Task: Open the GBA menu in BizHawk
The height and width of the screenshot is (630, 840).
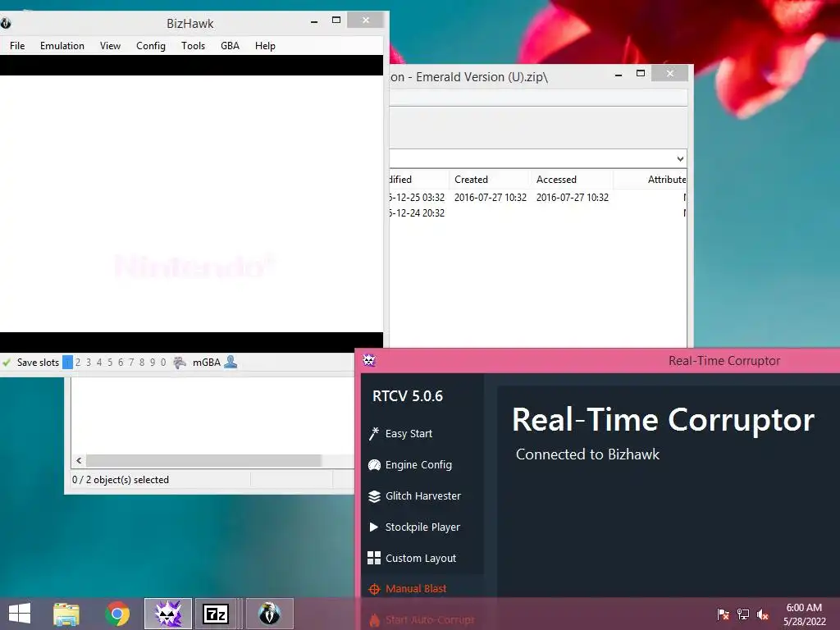Action: click(x=230, y=46)
